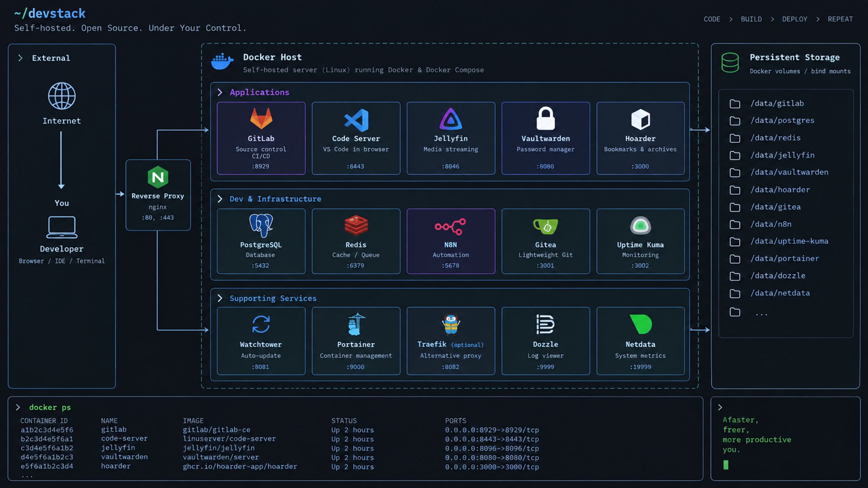Screen dimensions: 868x488
Task: Open the /data/netdata folder
Action: (770, 293)
